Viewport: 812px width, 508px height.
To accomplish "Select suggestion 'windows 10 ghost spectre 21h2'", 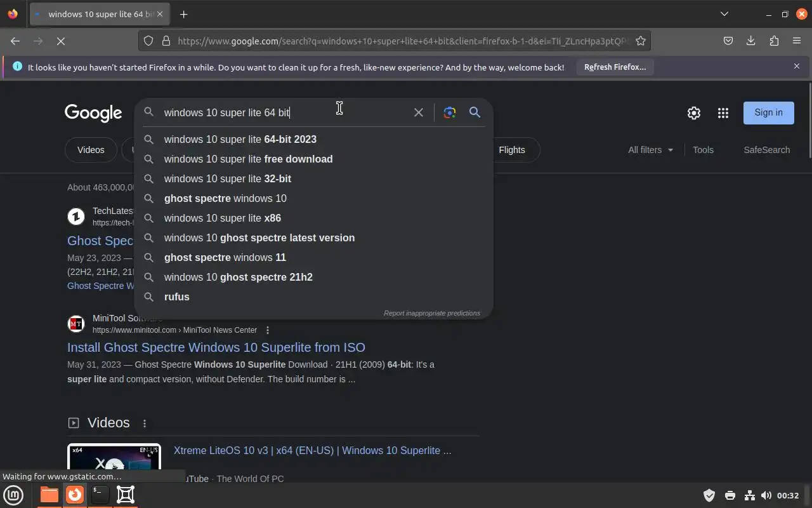I will 313,277.
